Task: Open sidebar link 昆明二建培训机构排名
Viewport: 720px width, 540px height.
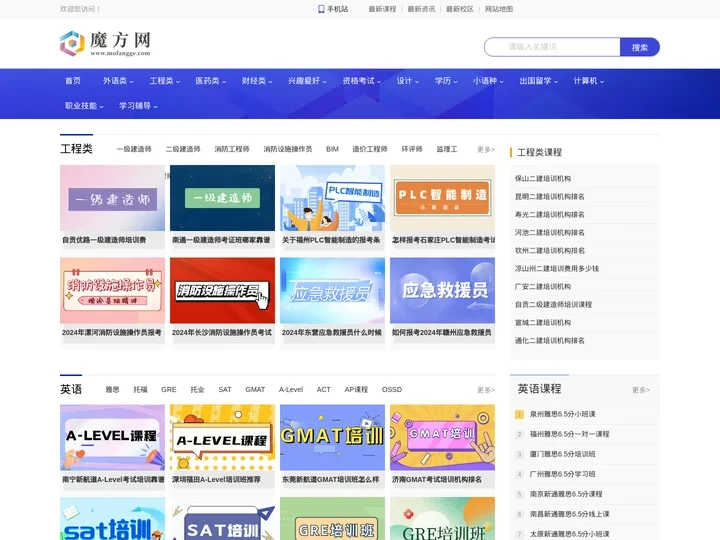Action: pos(550,197)
